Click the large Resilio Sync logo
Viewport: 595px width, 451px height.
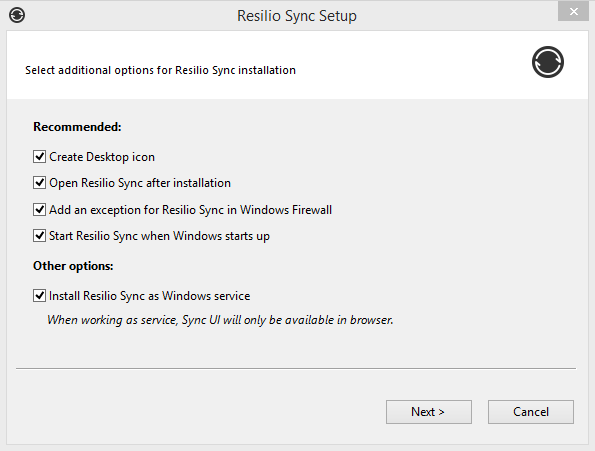548,62
